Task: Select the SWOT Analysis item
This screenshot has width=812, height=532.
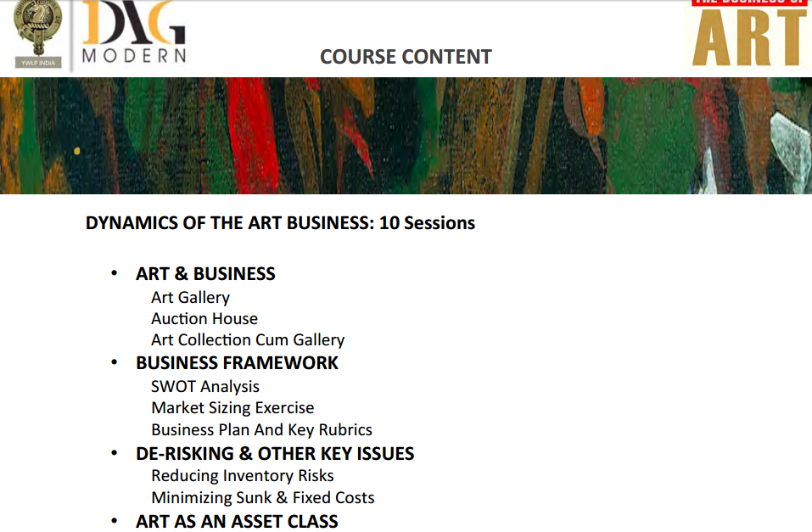Action: (205, 386)
